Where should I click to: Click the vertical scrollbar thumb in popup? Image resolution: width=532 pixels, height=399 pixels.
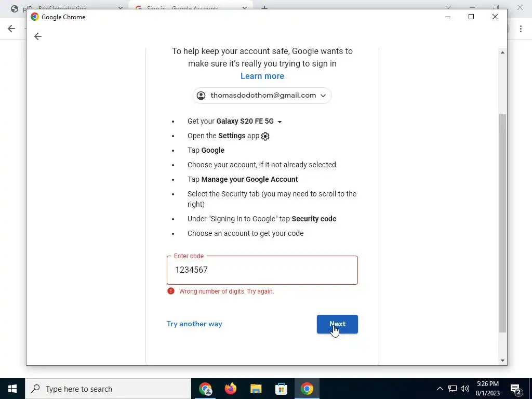click(x=502, y=223)
